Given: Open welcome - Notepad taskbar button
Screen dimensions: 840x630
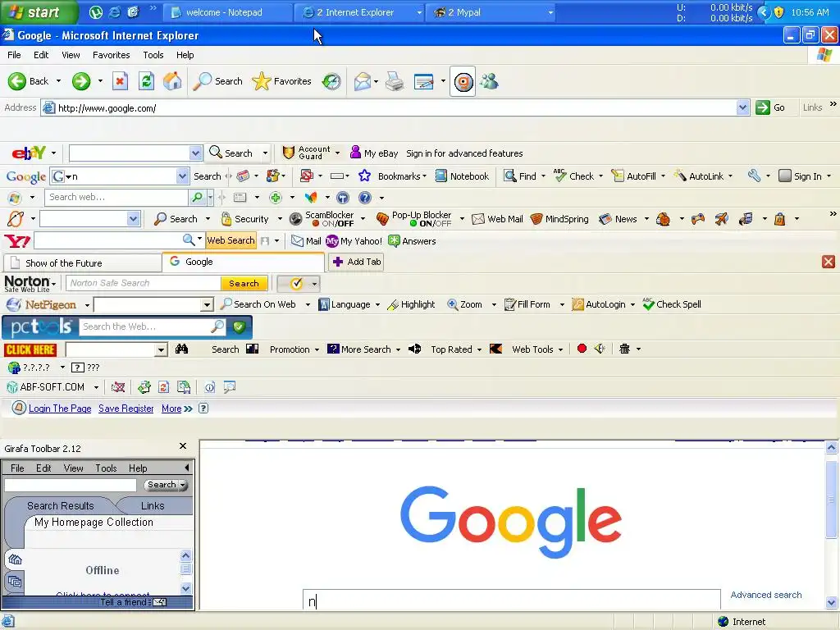Looking at the screenshot, I should tap(228, 11).
